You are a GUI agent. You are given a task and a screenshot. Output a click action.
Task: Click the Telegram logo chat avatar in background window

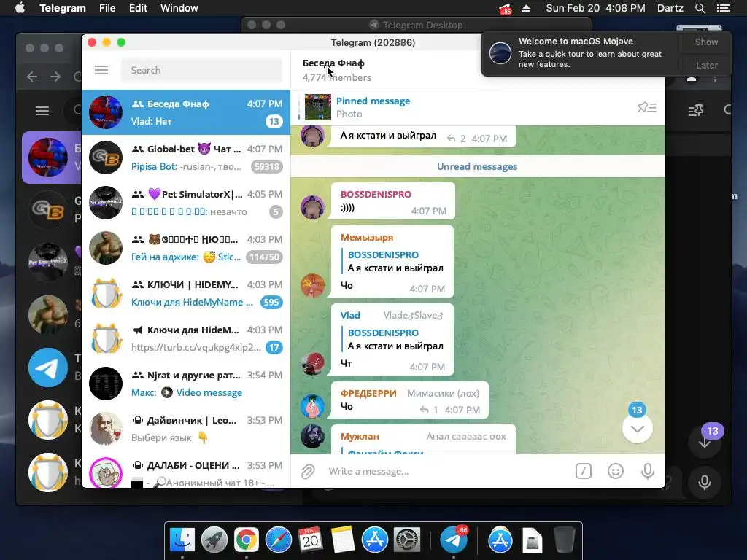pyautogui.click(x=48, y=367)
